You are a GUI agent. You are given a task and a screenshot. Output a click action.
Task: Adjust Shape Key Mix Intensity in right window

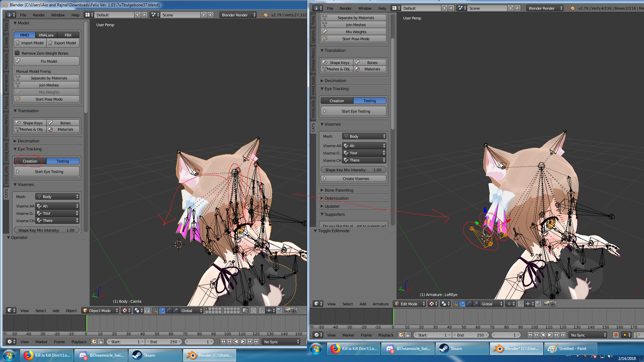coord(354,170)
